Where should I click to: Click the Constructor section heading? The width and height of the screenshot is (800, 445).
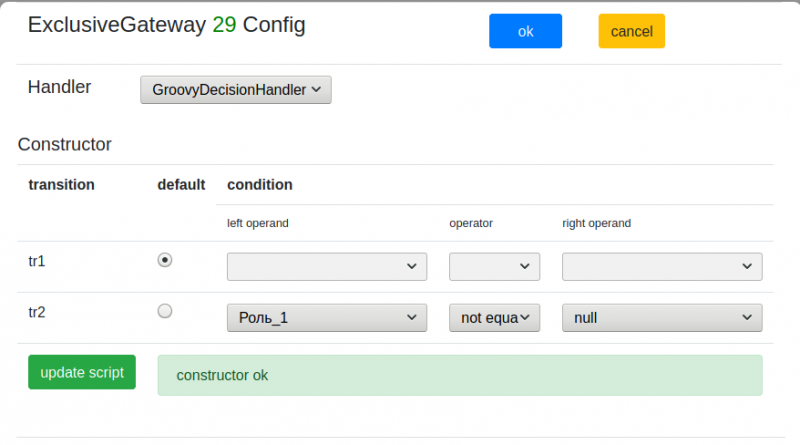(x=64, y=144)
